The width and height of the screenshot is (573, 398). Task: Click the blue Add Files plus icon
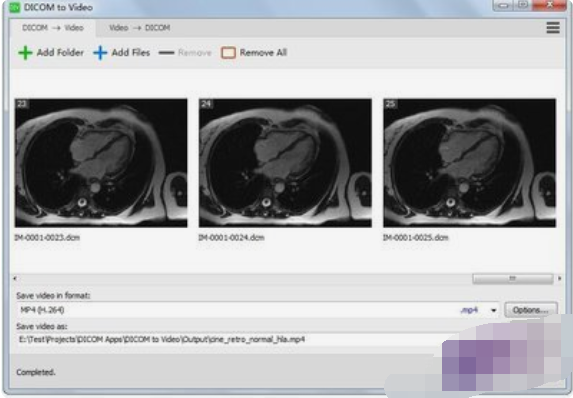[x=100, y=53]
